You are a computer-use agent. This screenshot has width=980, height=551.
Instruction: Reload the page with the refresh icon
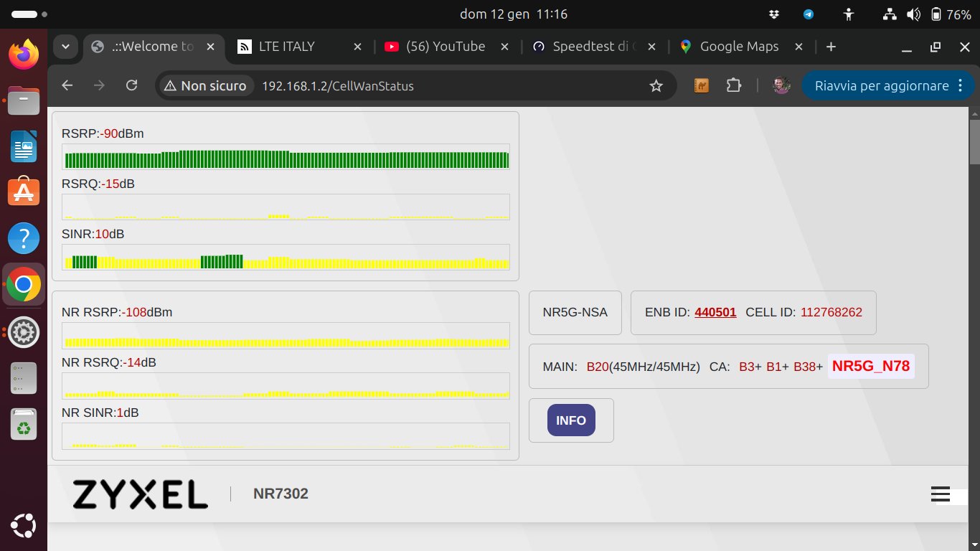(x=131, y=86)
